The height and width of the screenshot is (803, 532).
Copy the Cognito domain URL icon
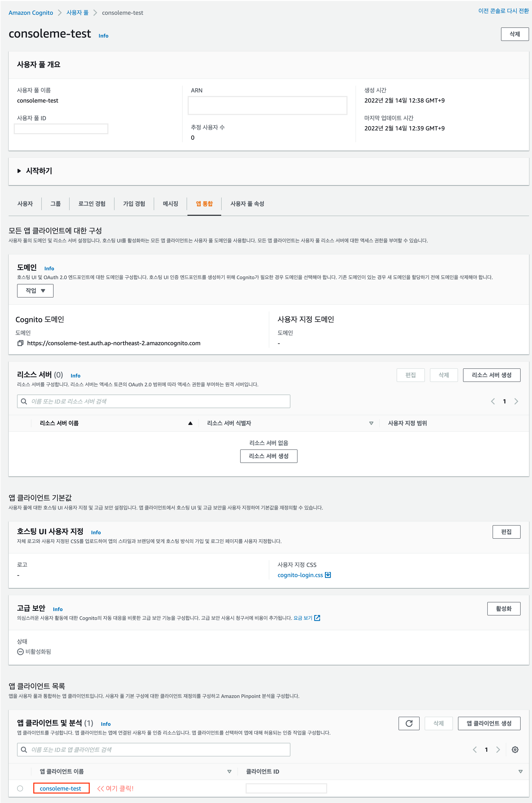20,343
